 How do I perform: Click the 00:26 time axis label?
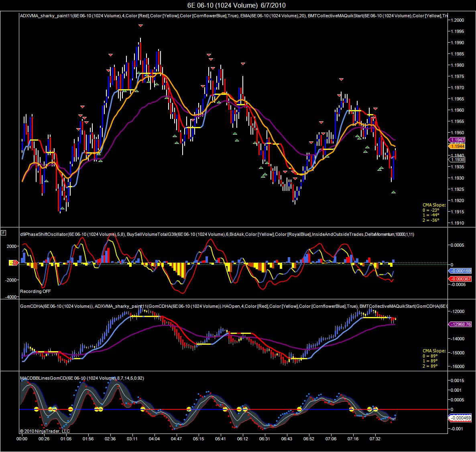[x=44, y=439]
